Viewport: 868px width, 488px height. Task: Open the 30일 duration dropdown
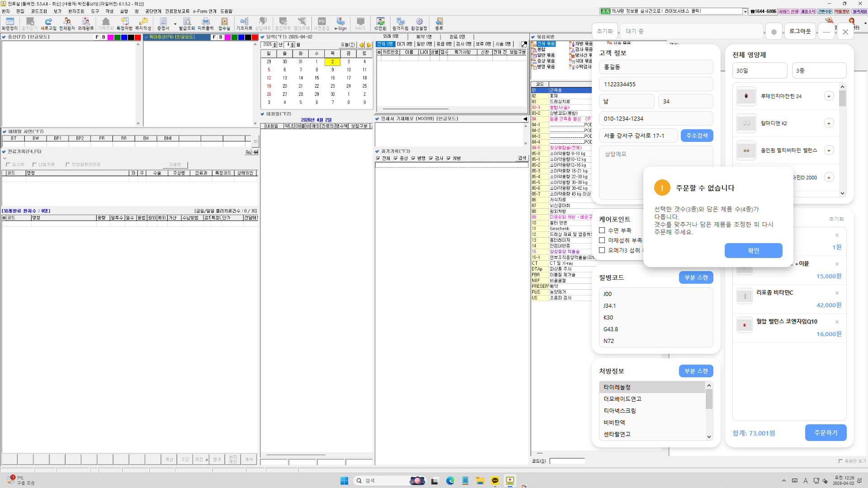759,70
